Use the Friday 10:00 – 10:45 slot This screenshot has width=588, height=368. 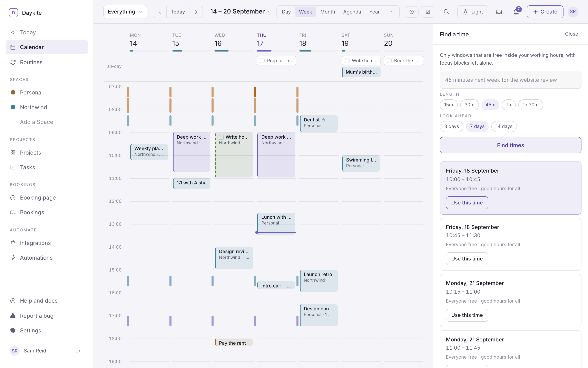(x=467, y=203)
